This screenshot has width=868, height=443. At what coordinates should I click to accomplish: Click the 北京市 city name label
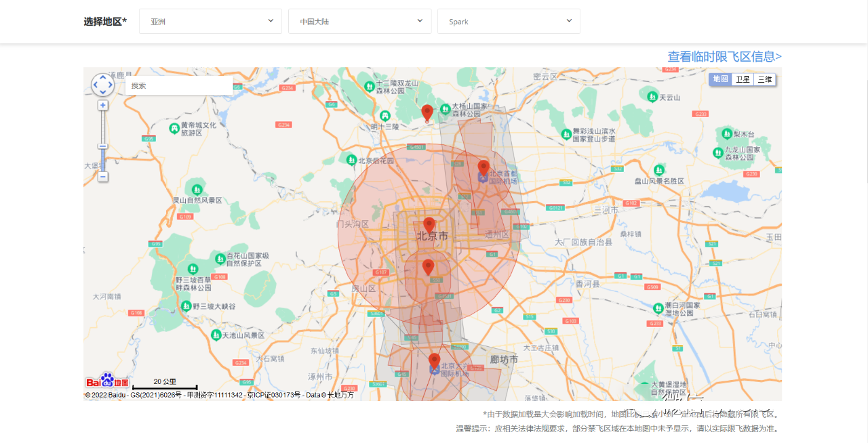coord(432,237)
